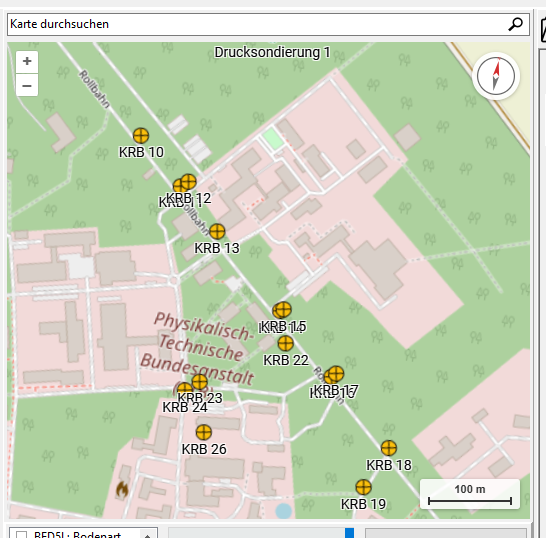Click the 100 m scale bar
Viewport: 546px width, 538px height.
pos(470,494)
